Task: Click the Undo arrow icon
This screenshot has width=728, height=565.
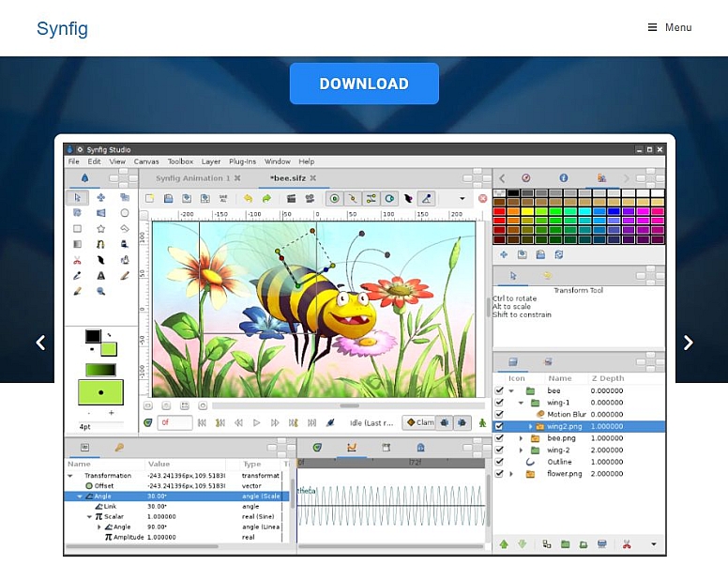Action: coord(248,199)
